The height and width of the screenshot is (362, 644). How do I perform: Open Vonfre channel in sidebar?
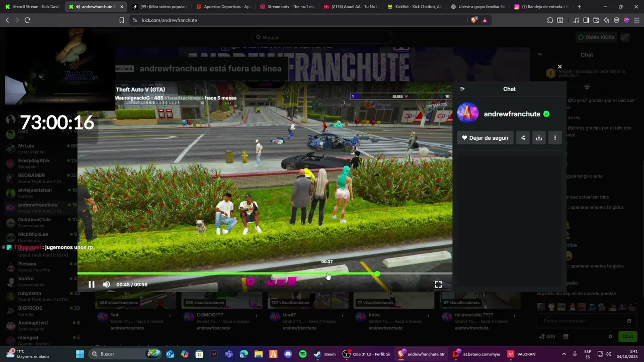(40, 281)
